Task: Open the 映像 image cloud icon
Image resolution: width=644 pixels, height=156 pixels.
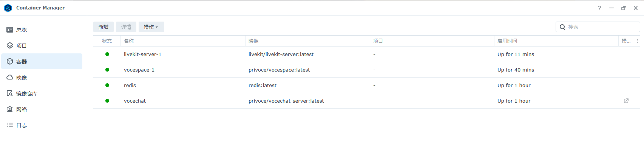Action: (x=10, y=78)
